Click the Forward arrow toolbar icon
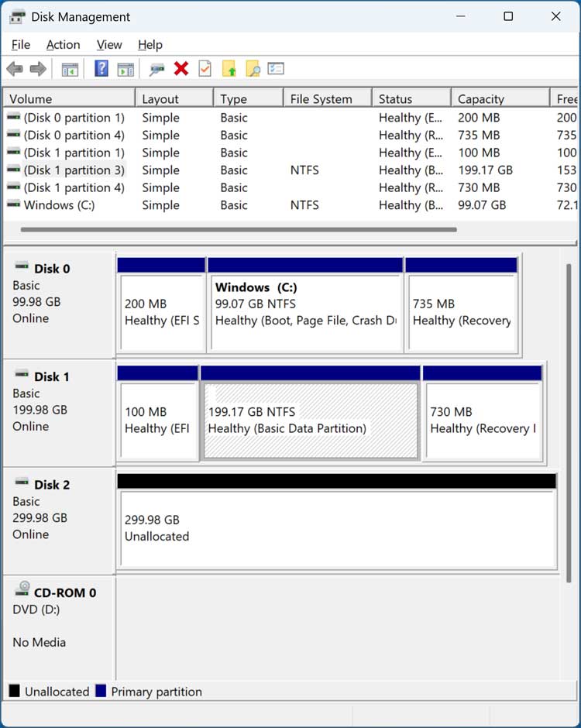 pyautogui.click(x=38, y=69)
